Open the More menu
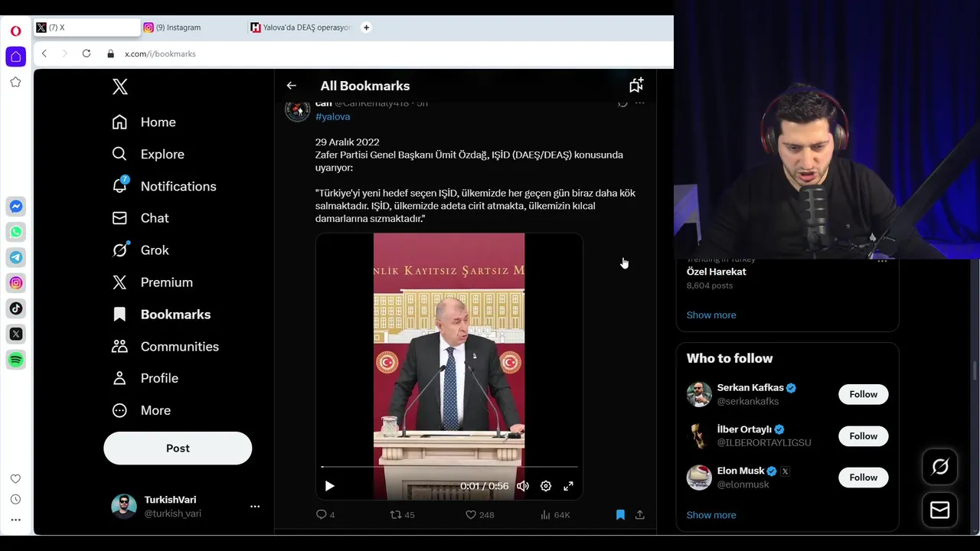Viewport: 980px width, 551px height. (x=141, y=410)
